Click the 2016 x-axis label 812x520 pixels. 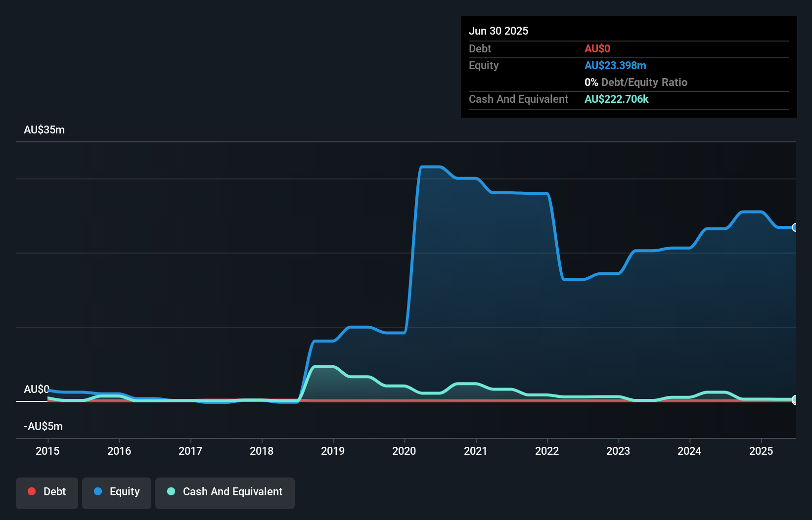click(119, 451)
